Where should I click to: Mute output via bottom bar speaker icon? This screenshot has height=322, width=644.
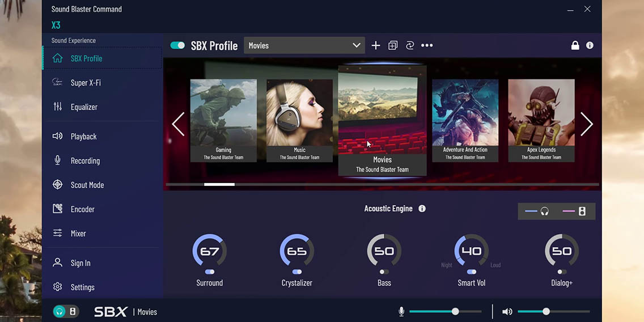tap(507, 312)
